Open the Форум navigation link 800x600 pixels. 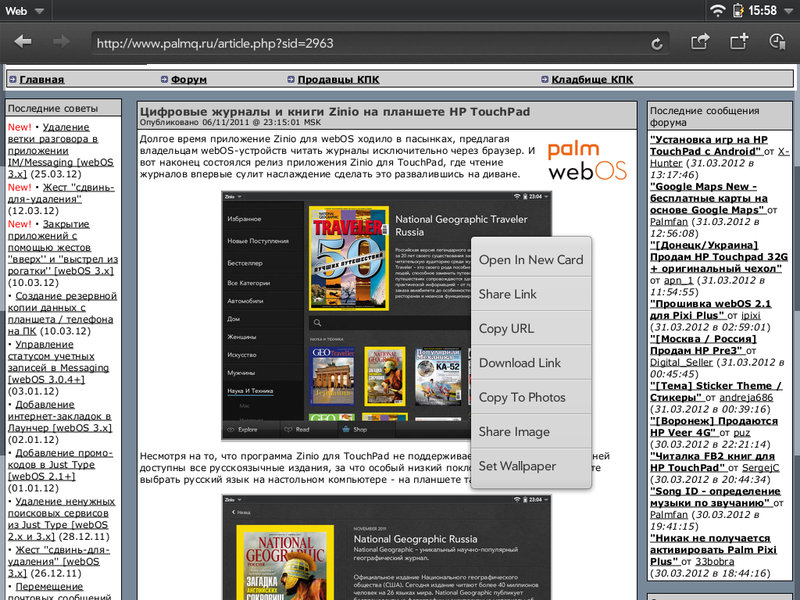click(189, 79)
